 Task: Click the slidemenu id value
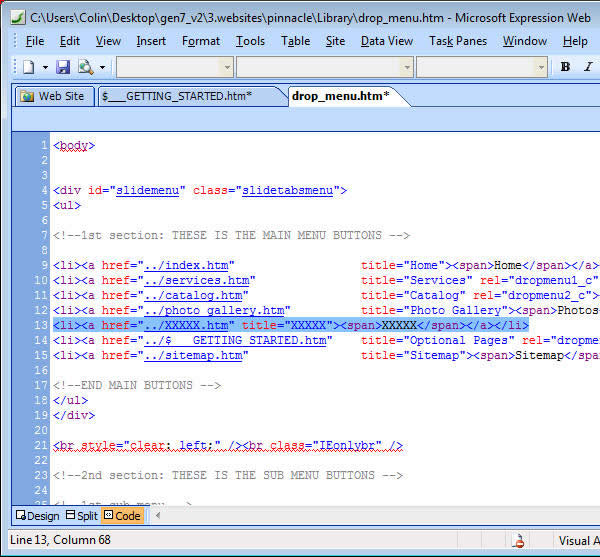pyautogui.click(x=147, y=190)
